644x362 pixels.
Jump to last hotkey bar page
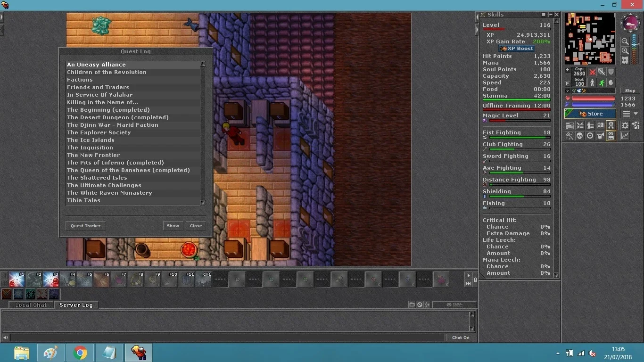coord(468,283)
